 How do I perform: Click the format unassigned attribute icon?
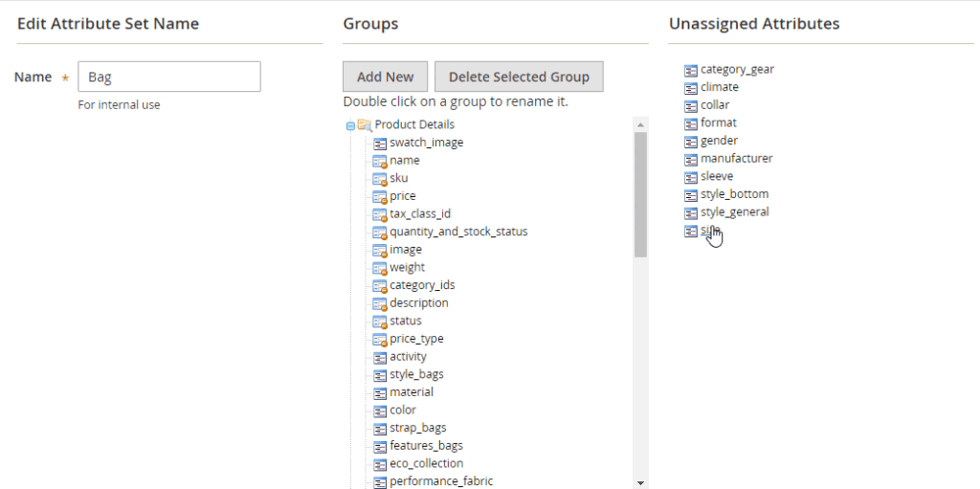(691, 123)
